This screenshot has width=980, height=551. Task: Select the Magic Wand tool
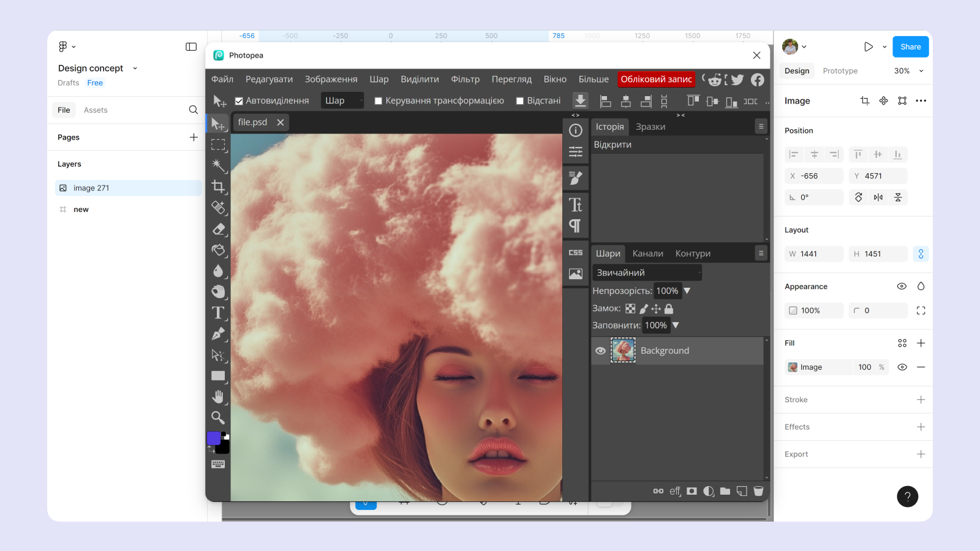[x=218, y=165]
